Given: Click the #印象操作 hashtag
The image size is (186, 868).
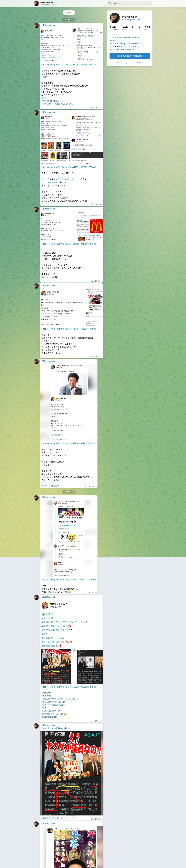Looking at the screenshot, I should click(x=53, y=182).
